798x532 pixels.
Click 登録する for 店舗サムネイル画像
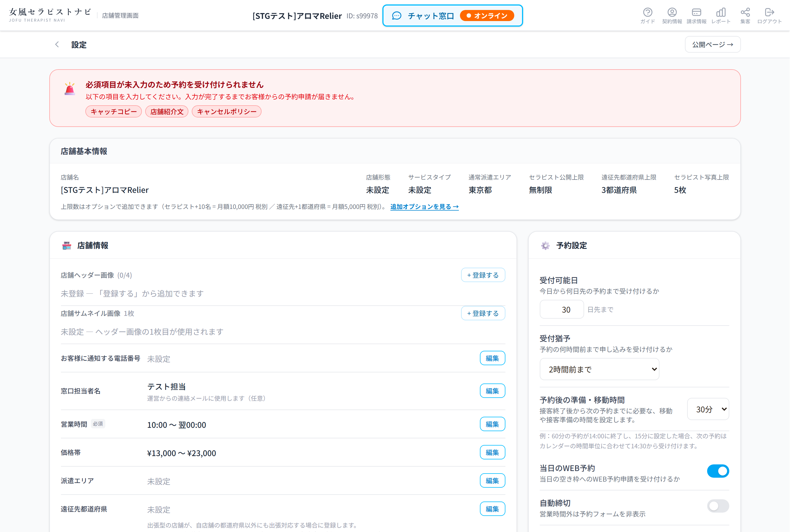coord(488,316)
